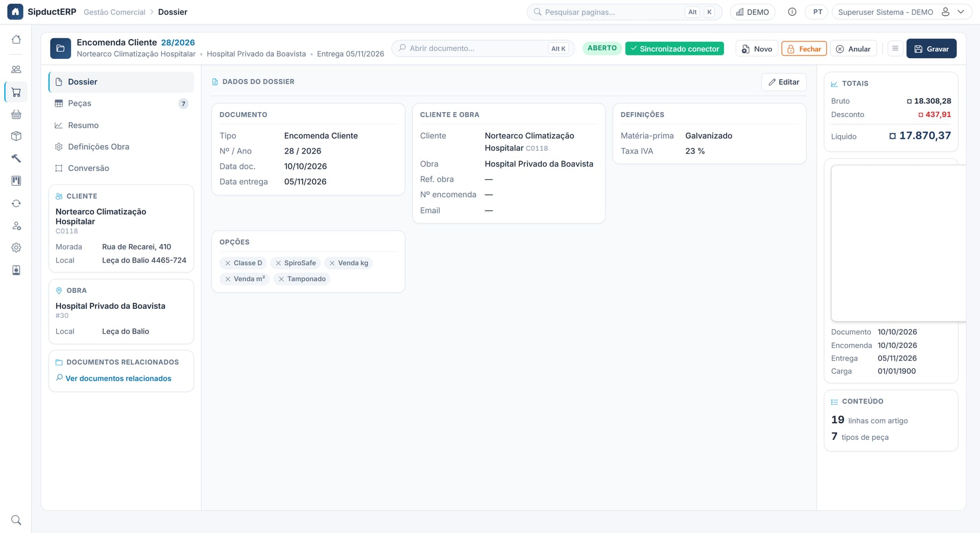Open the settings gear sidebar icon
This screenshot has width=980, height=533.
pyautogui.click(x=16, y=248)
